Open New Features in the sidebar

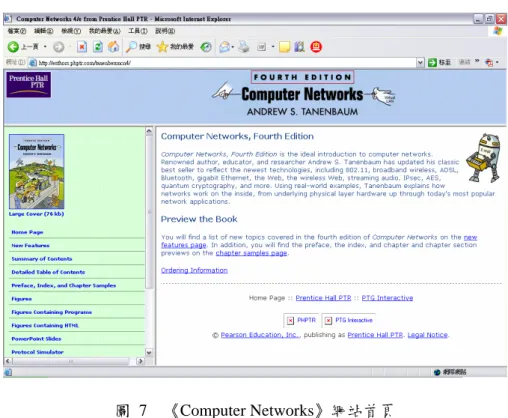30,245
